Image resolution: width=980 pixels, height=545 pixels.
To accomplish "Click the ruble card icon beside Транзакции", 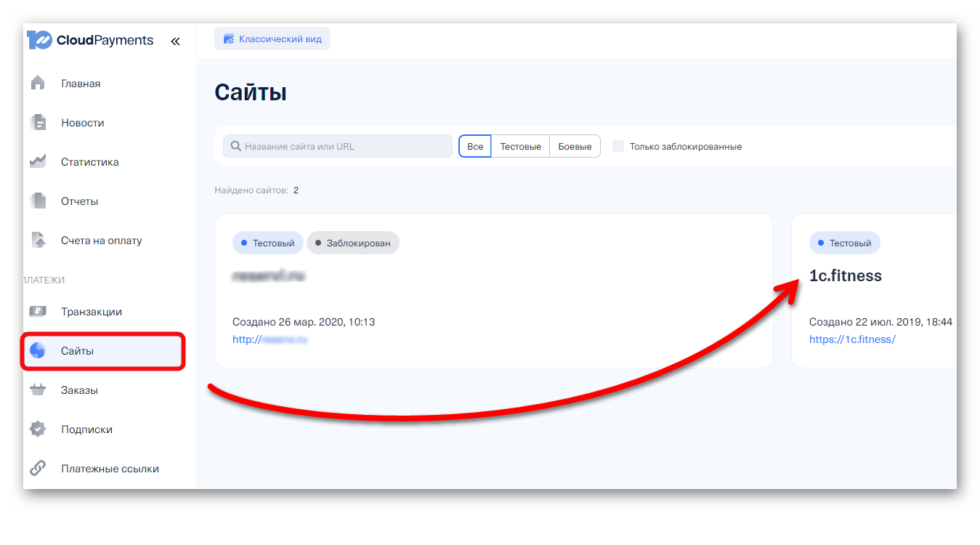I will tap(38, 311).
